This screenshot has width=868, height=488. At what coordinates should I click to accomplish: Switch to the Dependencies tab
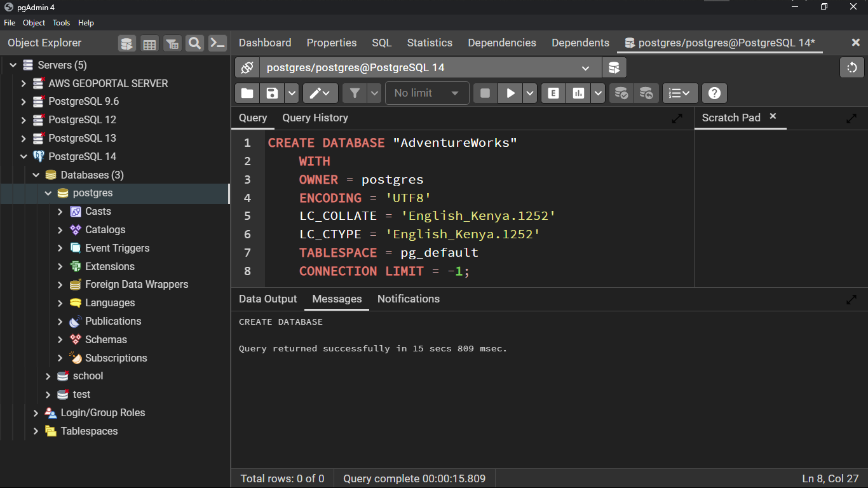[x=502, y=43]
